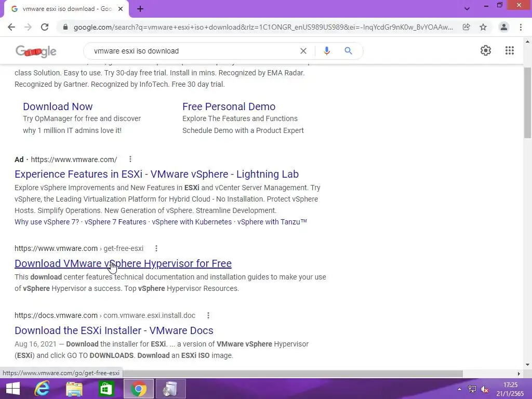Click the horizontal scrollbar thumb
532x399 pixels.
click(293, 374)
